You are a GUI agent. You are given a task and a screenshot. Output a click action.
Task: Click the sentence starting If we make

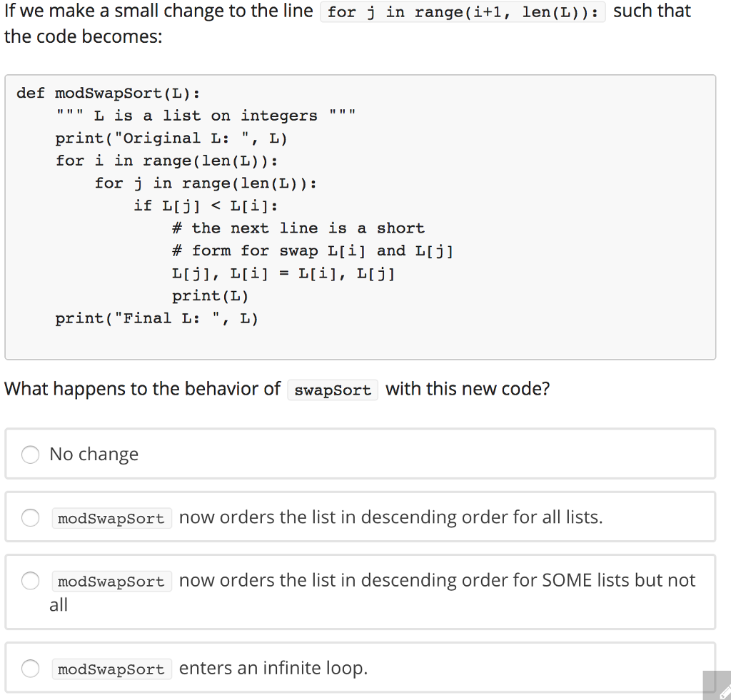point(157,11)
